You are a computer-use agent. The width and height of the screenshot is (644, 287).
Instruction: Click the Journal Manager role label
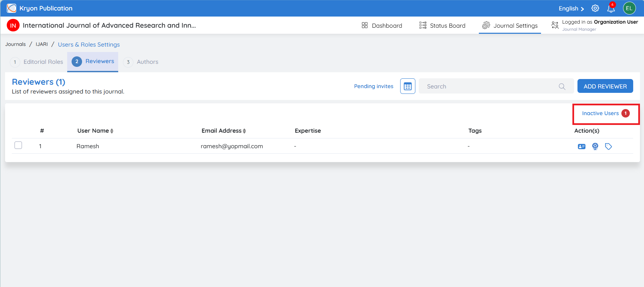point(579,29)
